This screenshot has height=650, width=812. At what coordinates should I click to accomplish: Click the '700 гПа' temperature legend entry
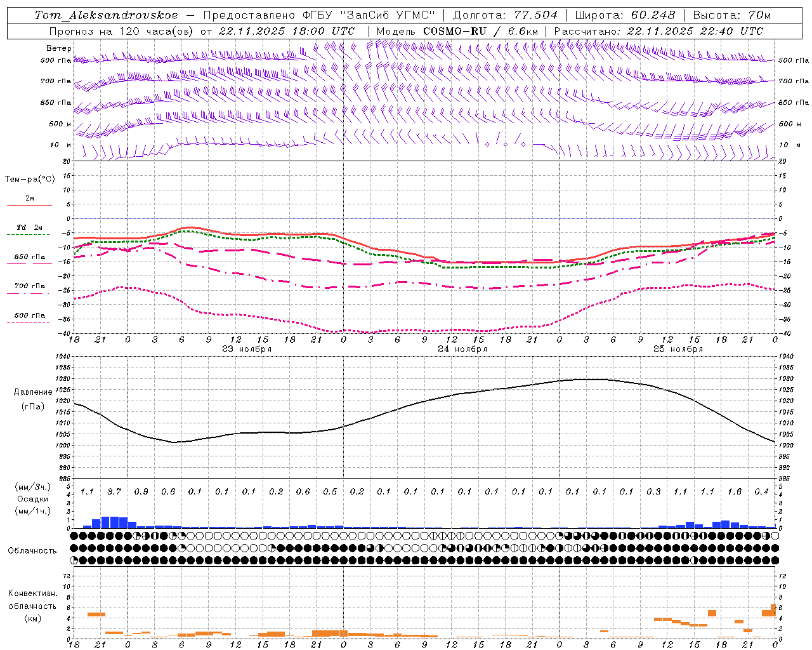pos(30,286)
